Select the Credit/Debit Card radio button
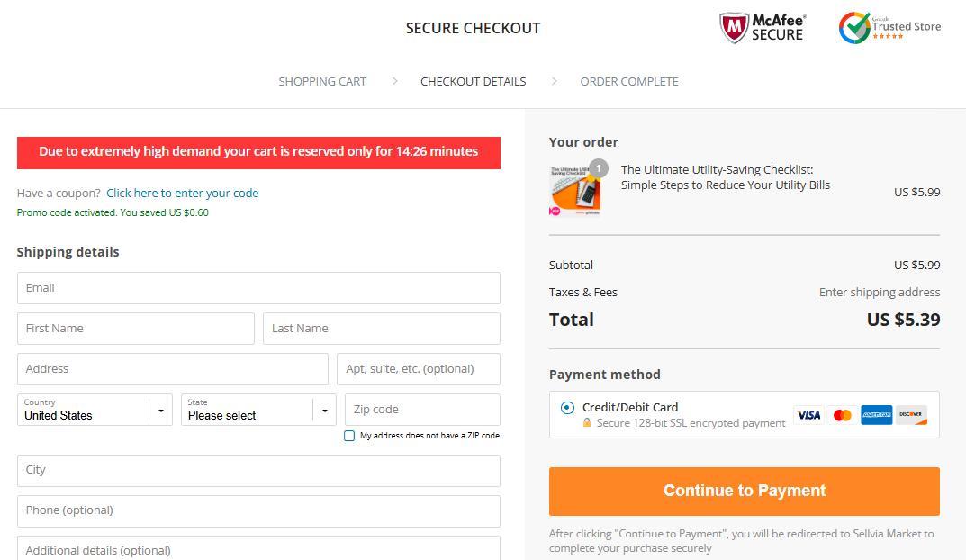Viewport: 966px width, 560px height. (x=567, y=408)
